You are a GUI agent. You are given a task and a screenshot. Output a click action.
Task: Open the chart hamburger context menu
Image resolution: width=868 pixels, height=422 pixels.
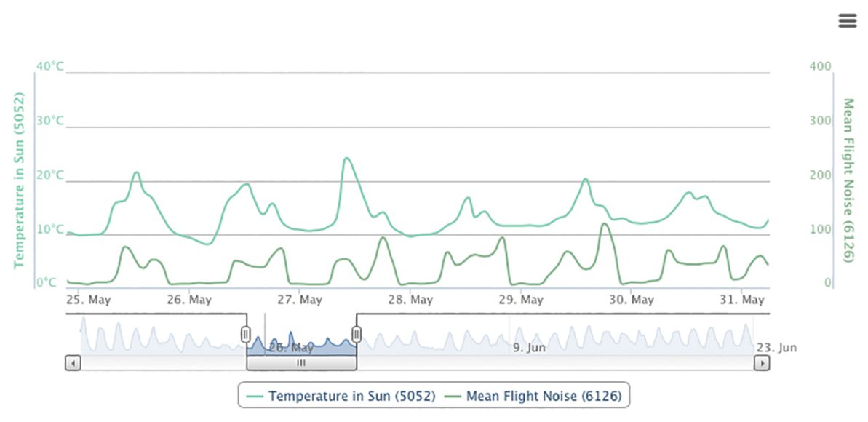coord(848,21)
